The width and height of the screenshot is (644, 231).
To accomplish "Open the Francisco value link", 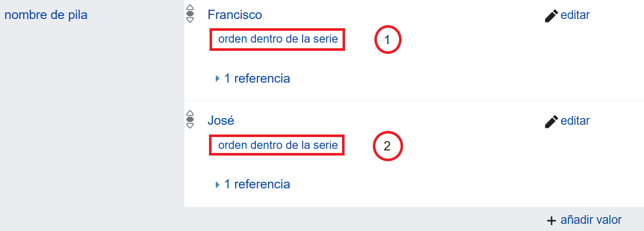I will pyautogui.click(x=235, y=15).
